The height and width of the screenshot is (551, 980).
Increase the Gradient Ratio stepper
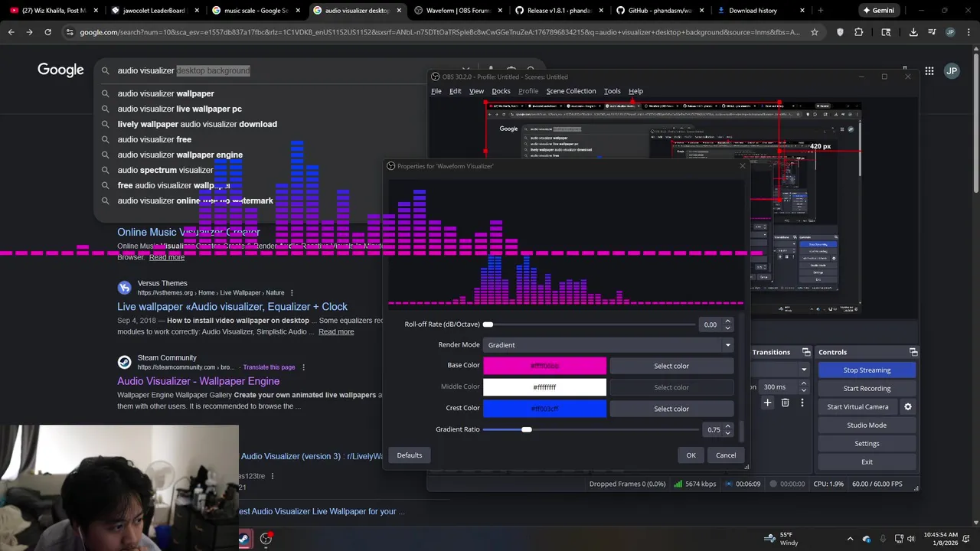[x=727, y=426]
